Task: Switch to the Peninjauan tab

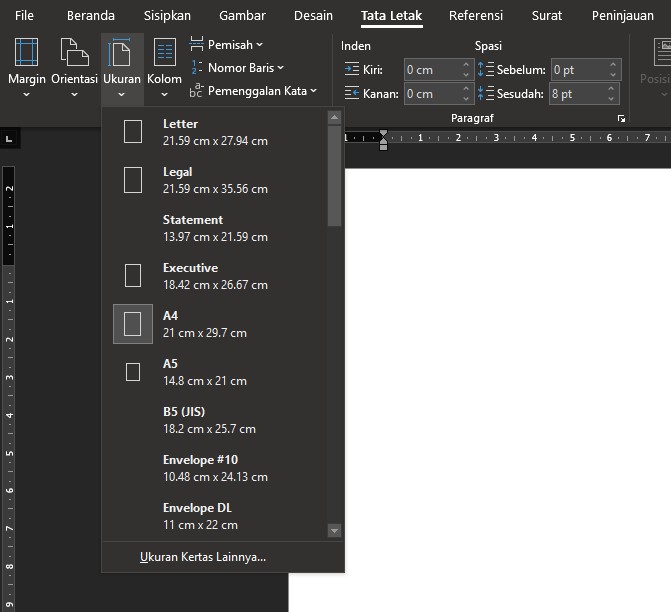Action: pos(623,16)
